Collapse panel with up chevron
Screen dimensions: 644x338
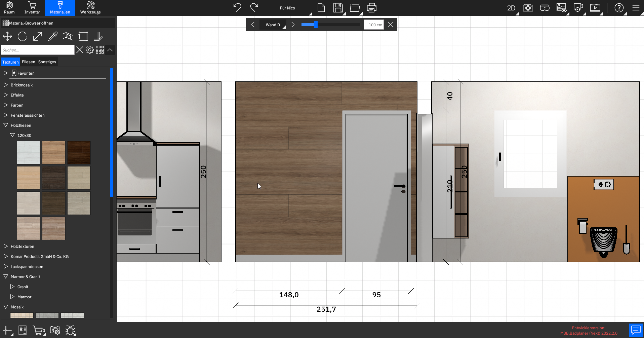click(x=110, y=50)
